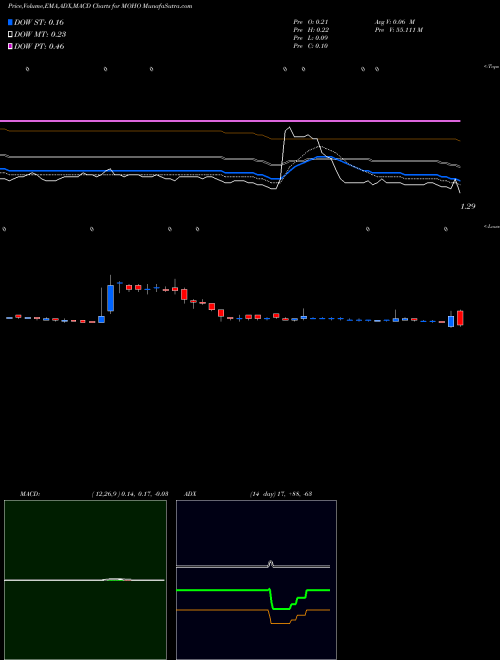
Task: Click the 'ADX' panel label
Action: (x=190, y=494)
